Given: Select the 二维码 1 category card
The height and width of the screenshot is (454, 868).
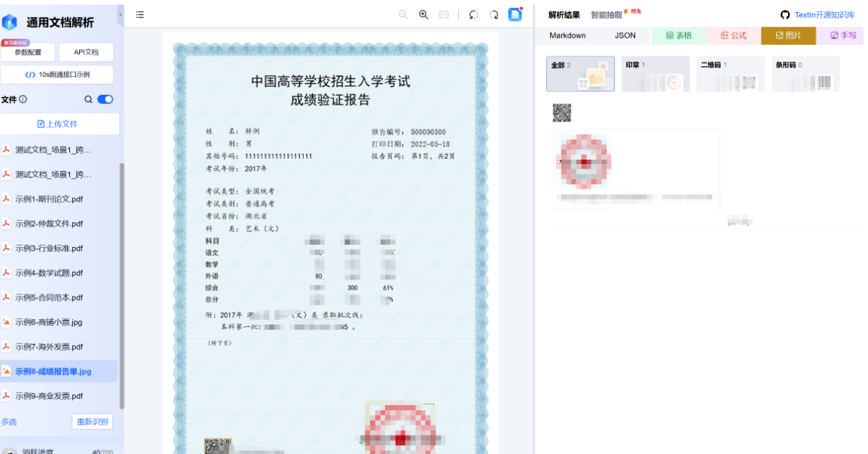Looking at the screenshot, I should [x=731, y=74].
